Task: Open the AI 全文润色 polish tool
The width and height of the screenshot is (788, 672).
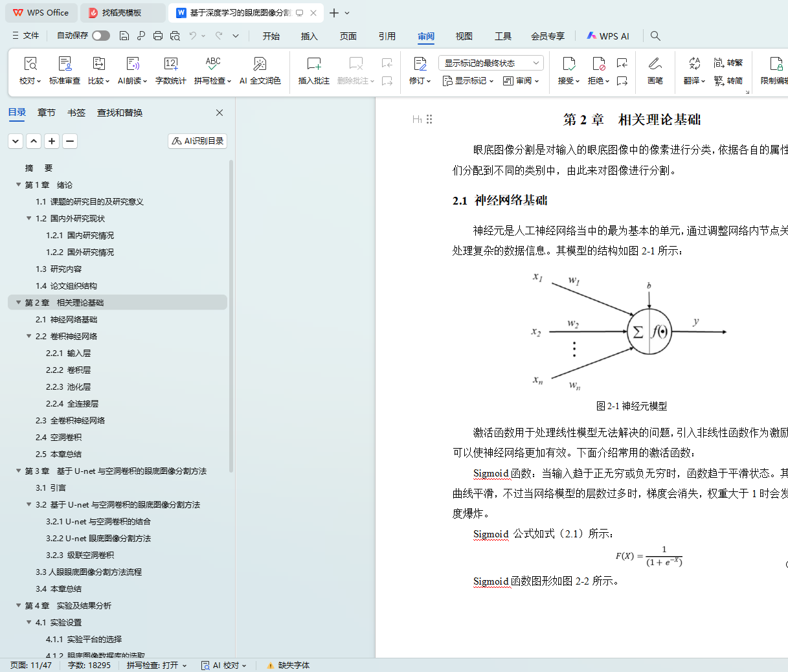Action: [260, 64]
